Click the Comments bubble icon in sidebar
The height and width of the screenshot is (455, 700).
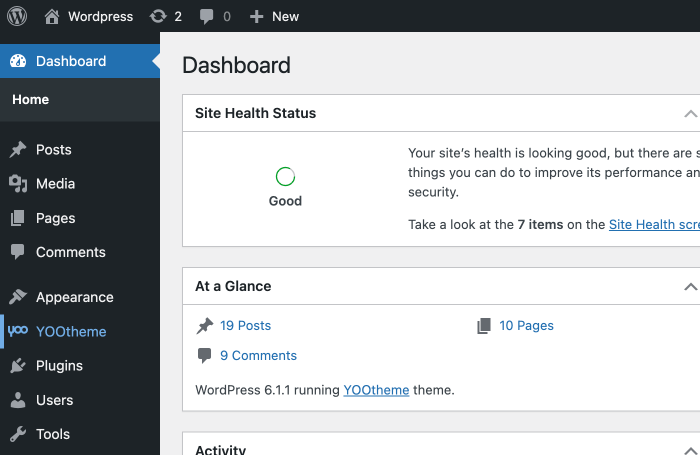pos(18,252)
